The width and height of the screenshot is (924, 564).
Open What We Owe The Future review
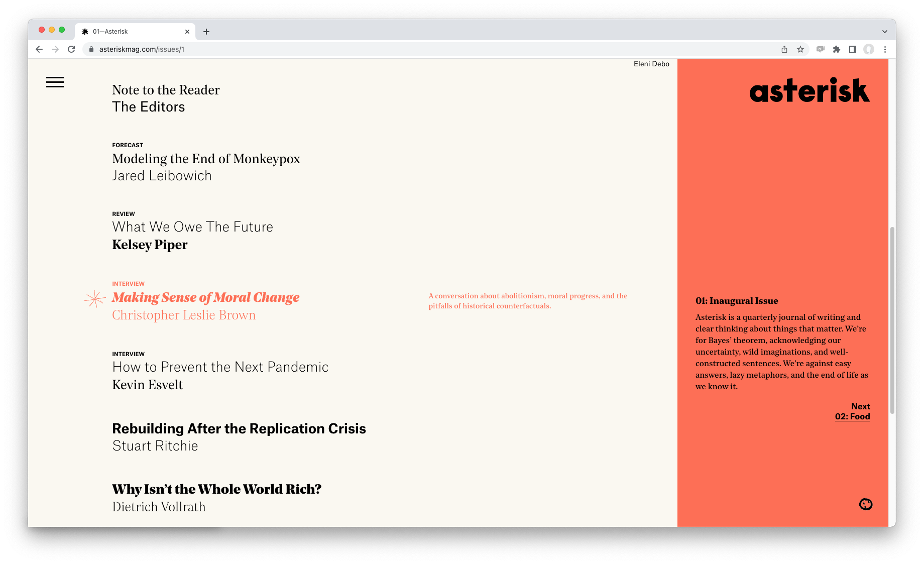click(192, 227)
